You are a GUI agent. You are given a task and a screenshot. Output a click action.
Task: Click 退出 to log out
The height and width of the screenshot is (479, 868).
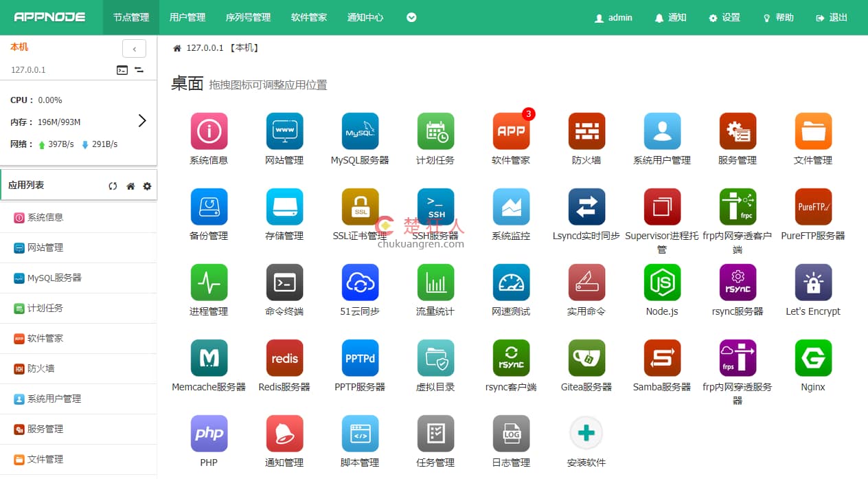click(x=832, y=18)
